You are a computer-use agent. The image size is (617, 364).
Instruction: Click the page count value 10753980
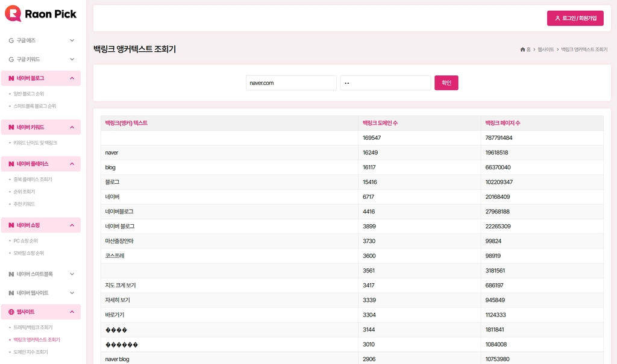497,359
